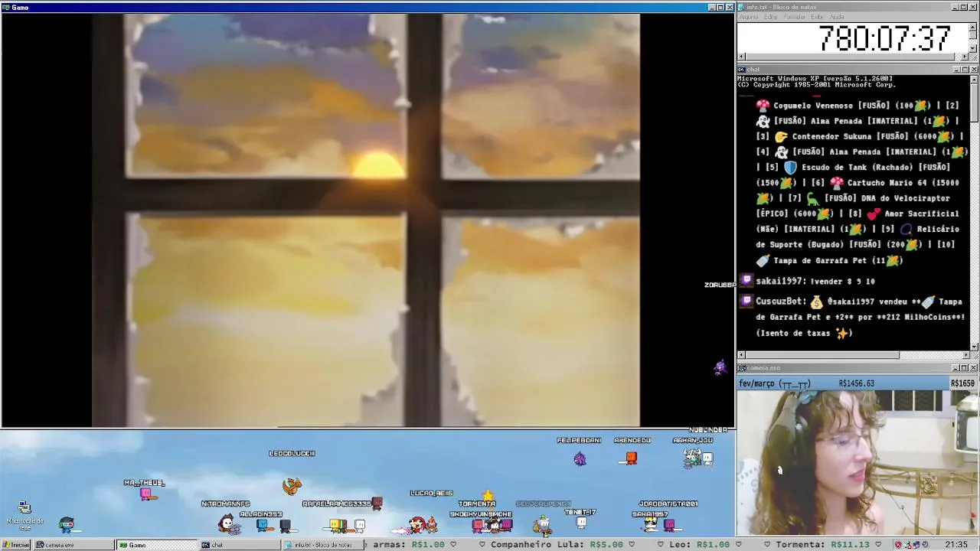
Task: Maximize the camera.exe window
Action: pyautogui.click(x=964, y=368)
